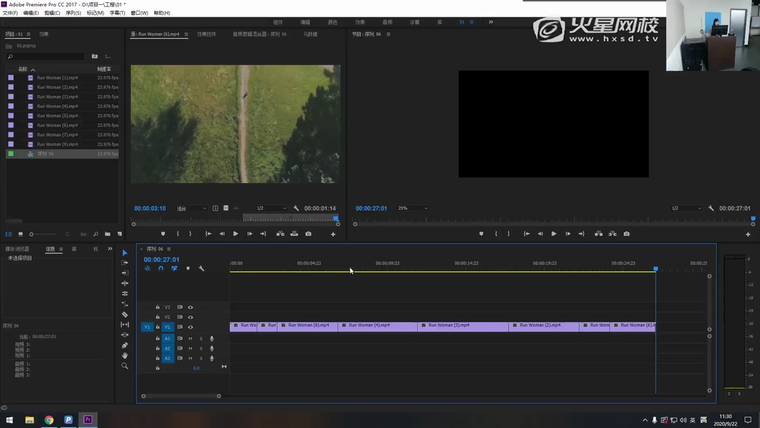Select the Zoom tool in the toolbar
The height and width of the screenshot is (428, 760).
click(x=125, y=366)
